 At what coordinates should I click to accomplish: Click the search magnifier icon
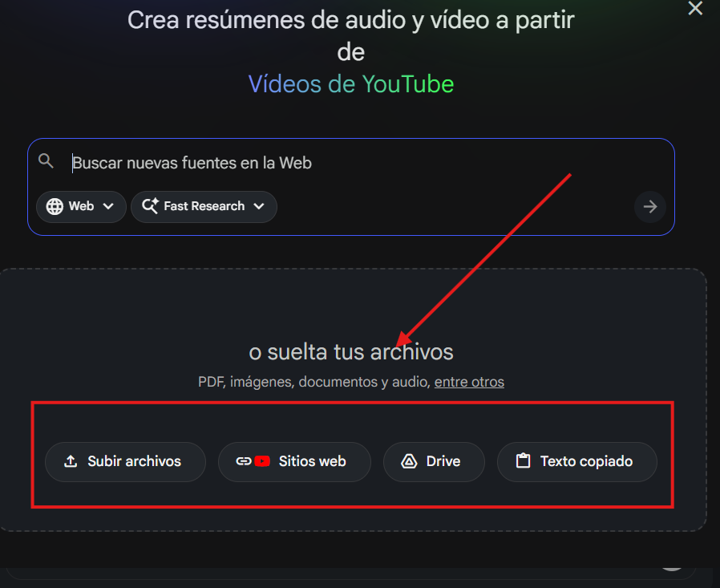pyautogui.click(x=46, y=161)
